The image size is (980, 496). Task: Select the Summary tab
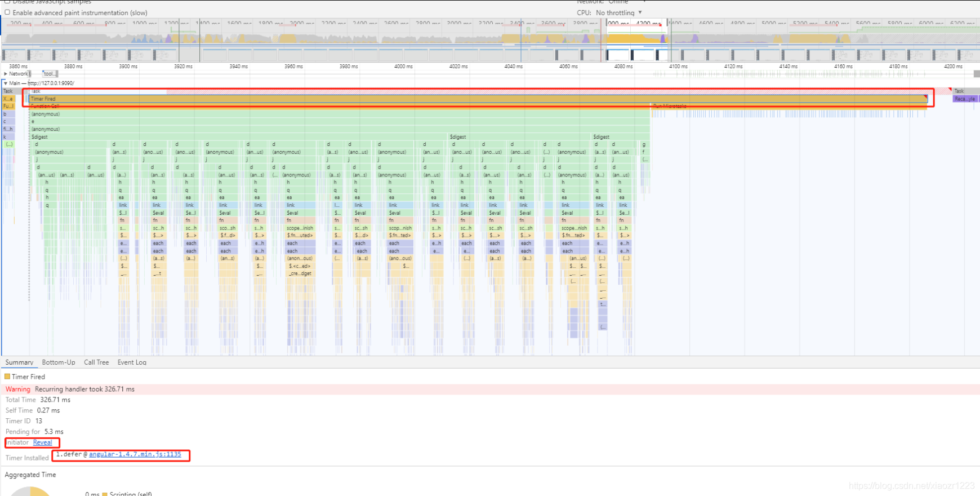point(19,362)
